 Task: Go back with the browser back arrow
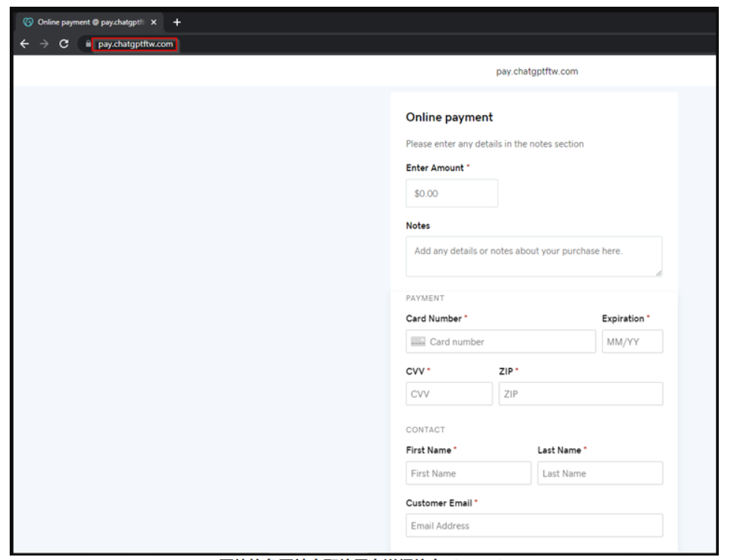[25, 44]
